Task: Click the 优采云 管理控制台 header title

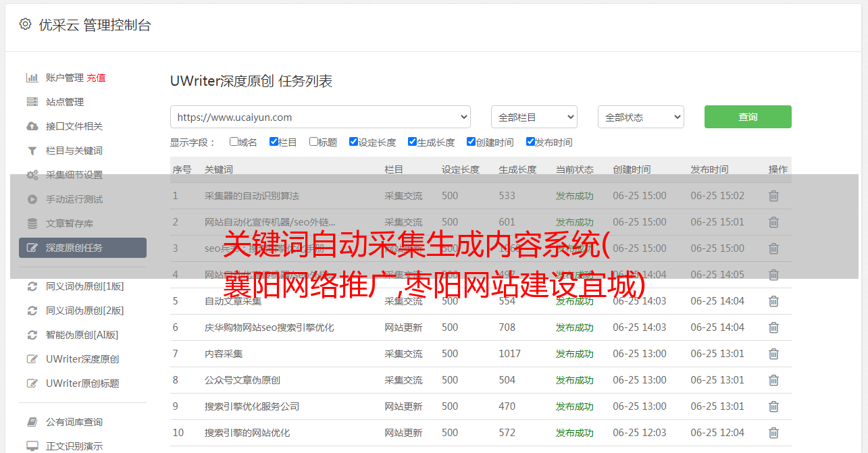Action: pyautogui.click(x=95, y=25)
